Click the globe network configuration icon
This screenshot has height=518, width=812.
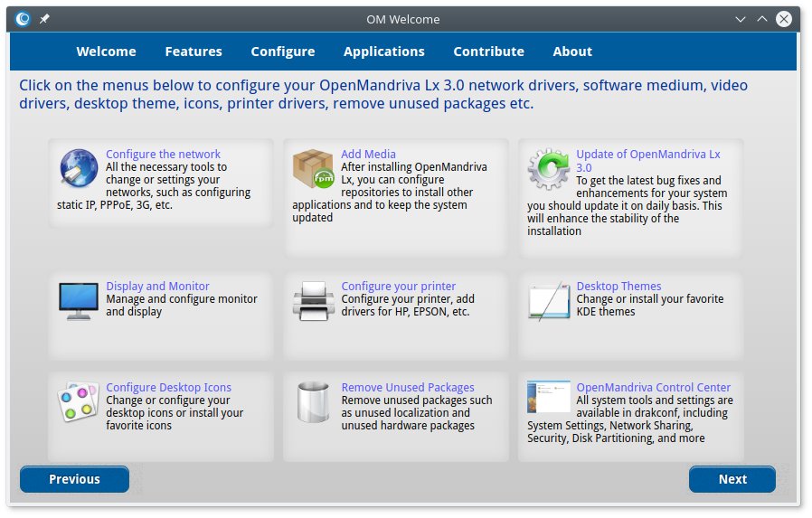pyautogui.click(x=79, y=168)
